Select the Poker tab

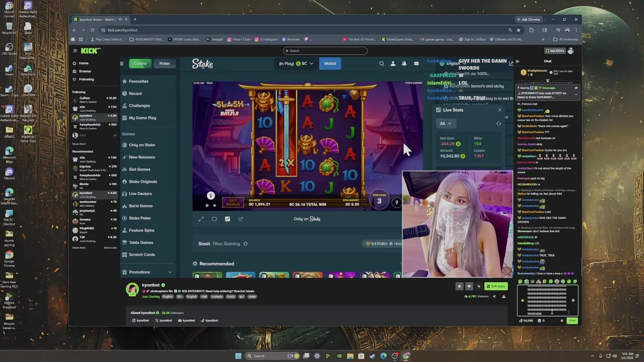click(165, 63)
